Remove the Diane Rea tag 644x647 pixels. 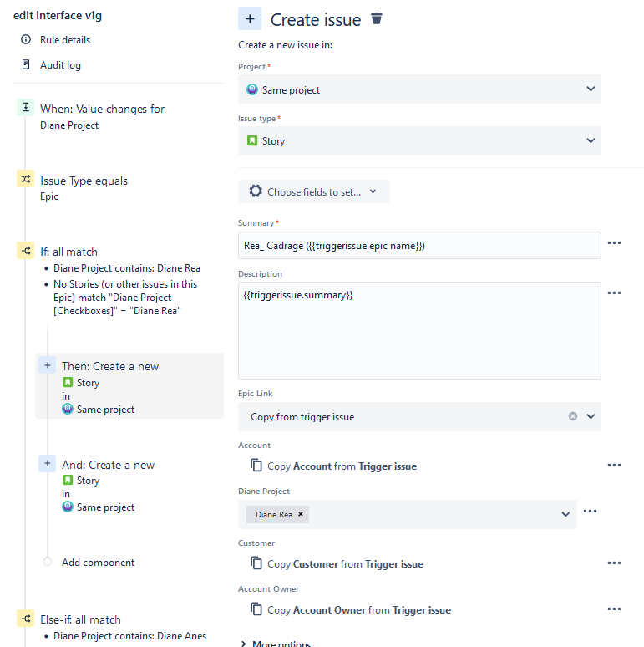pos(301,514)
